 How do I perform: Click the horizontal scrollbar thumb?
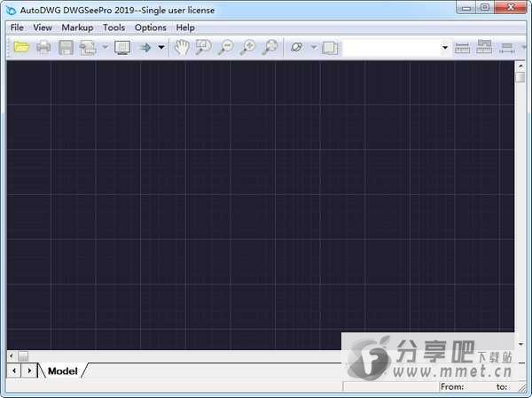23,356
